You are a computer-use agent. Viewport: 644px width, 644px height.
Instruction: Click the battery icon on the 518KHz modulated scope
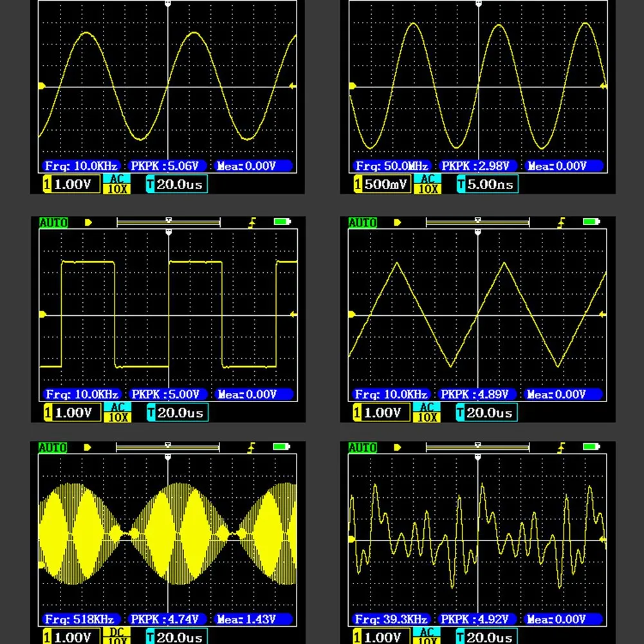[x=282, y=446]
